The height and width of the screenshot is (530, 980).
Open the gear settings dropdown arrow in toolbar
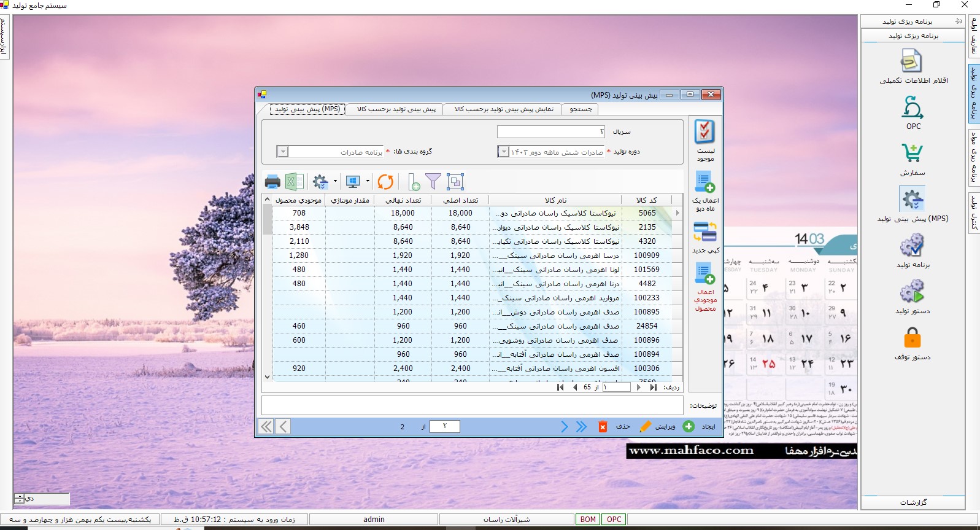pyautogui.click(x=335, y=182)
